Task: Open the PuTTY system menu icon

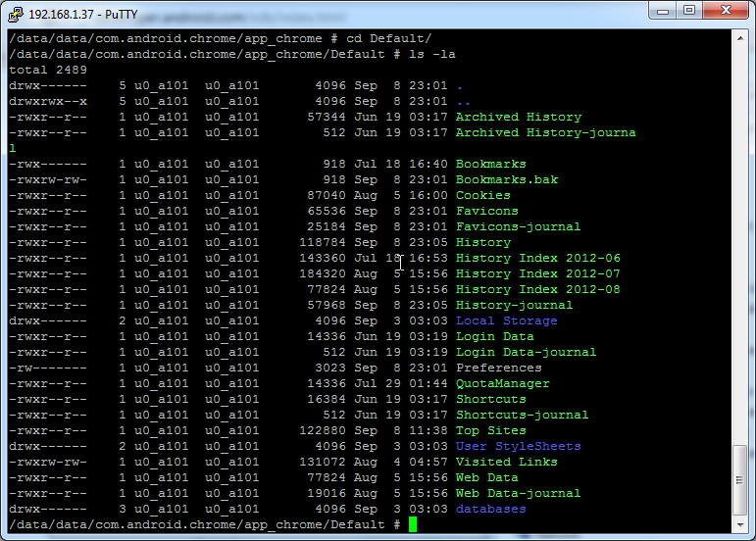Action: 16,15
